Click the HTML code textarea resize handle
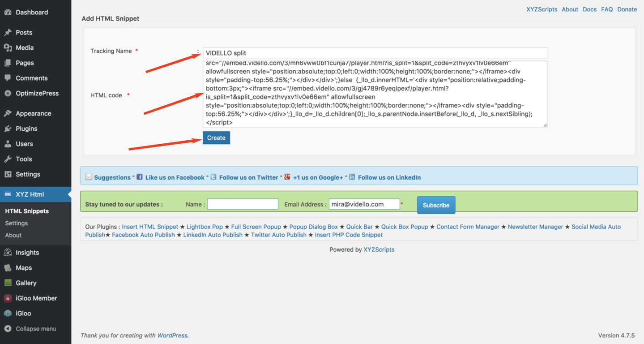The width and height of the screenshot is (644, 344). point(545,125)
